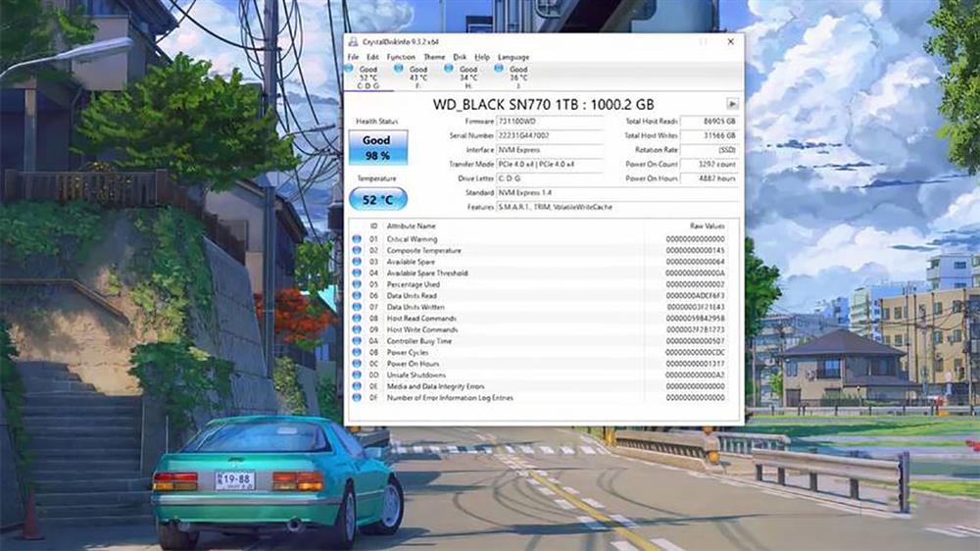Click the Controller Busy Time attribute name

418,341
